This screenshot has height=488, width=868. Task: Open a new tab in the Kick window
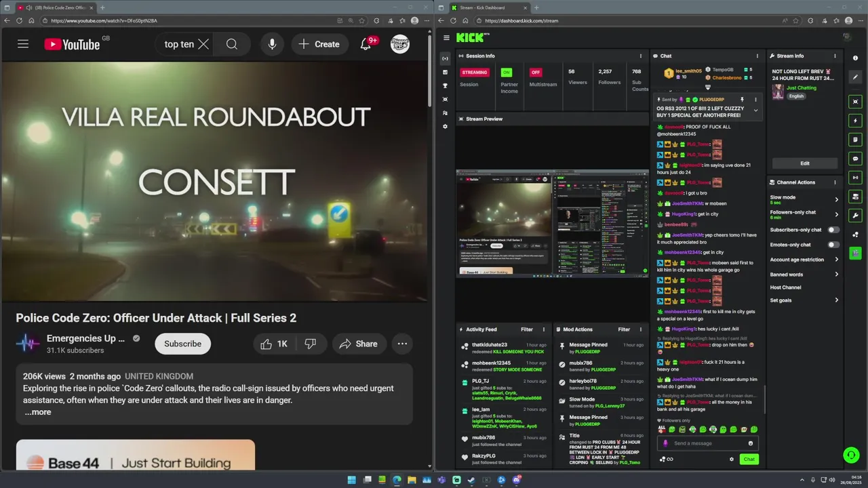point(536,7)
